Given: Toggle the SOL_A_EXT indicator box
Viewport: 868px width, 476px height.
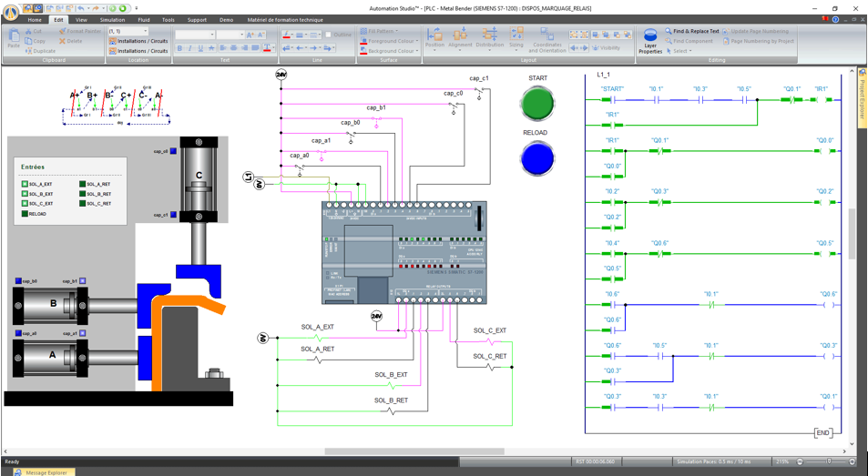Looking at the screenshot, I should [25, 185].
